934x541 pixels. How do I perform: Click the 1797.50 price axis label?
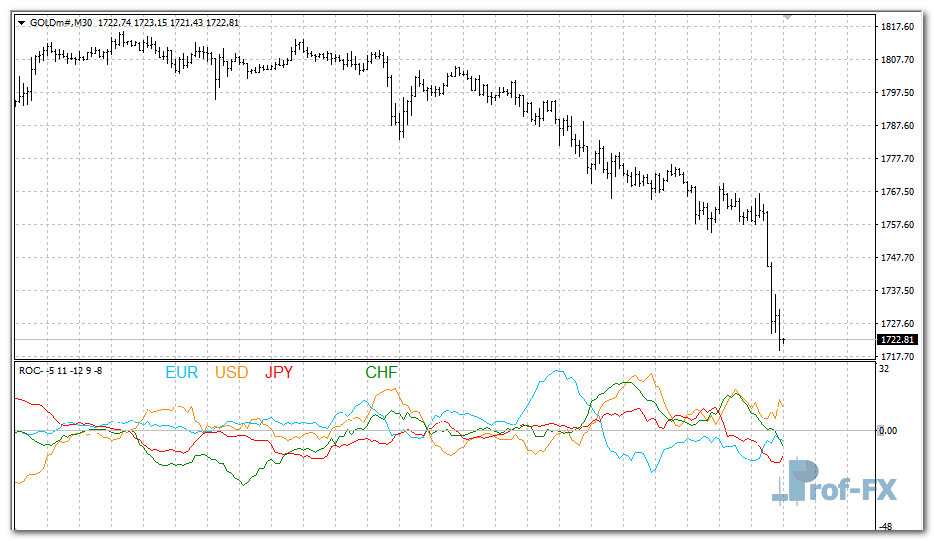pyautogui.click(x=896, y=93)
